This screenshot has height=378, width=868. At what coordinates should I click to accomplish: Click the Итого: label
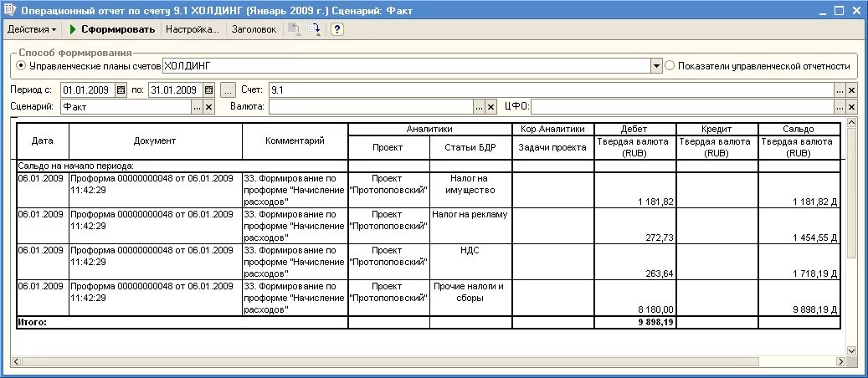pos(33,321)
